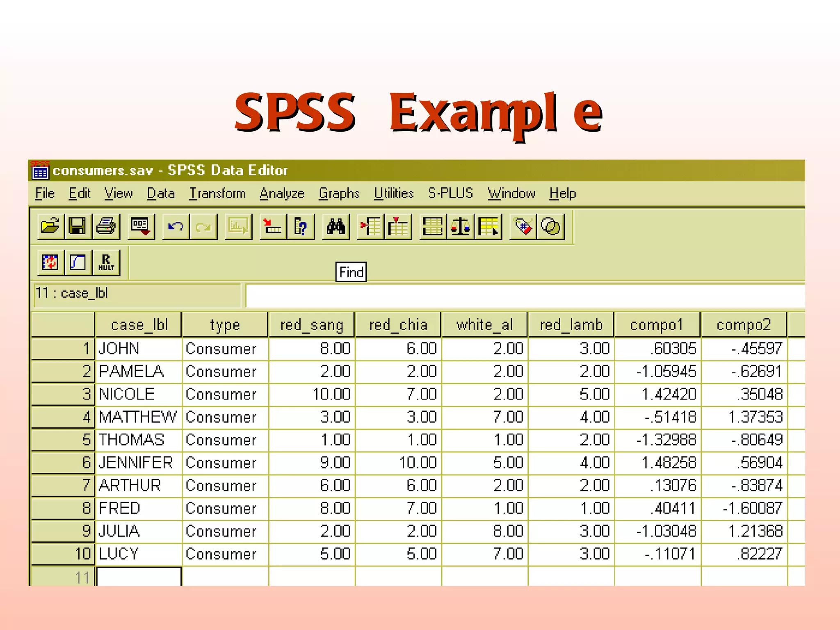Image resolution: width=840 pixels, height=630 pixels.
Task: Click compo2 value .82227
Action: (x=744, y=554)
